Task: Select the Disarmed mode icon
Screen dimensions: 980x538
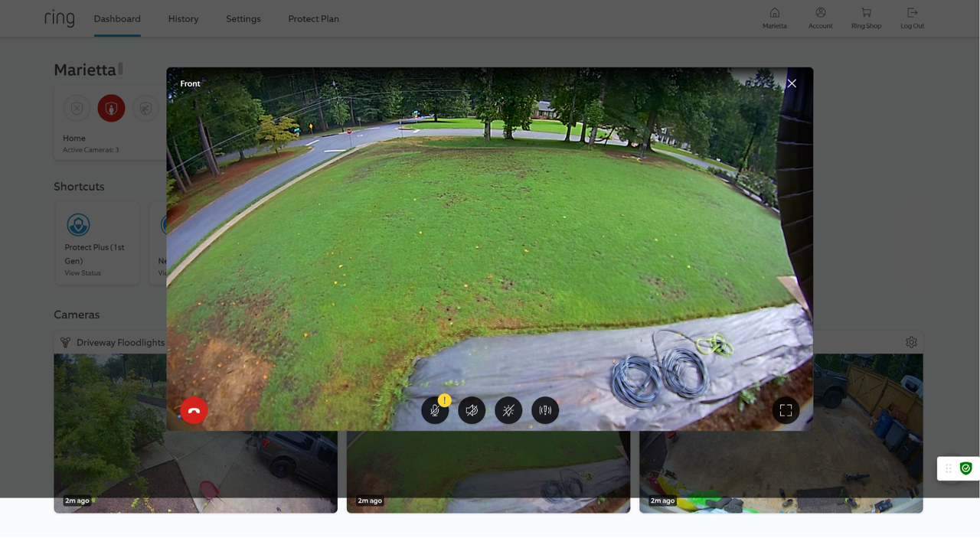Action: pos(77,109)
